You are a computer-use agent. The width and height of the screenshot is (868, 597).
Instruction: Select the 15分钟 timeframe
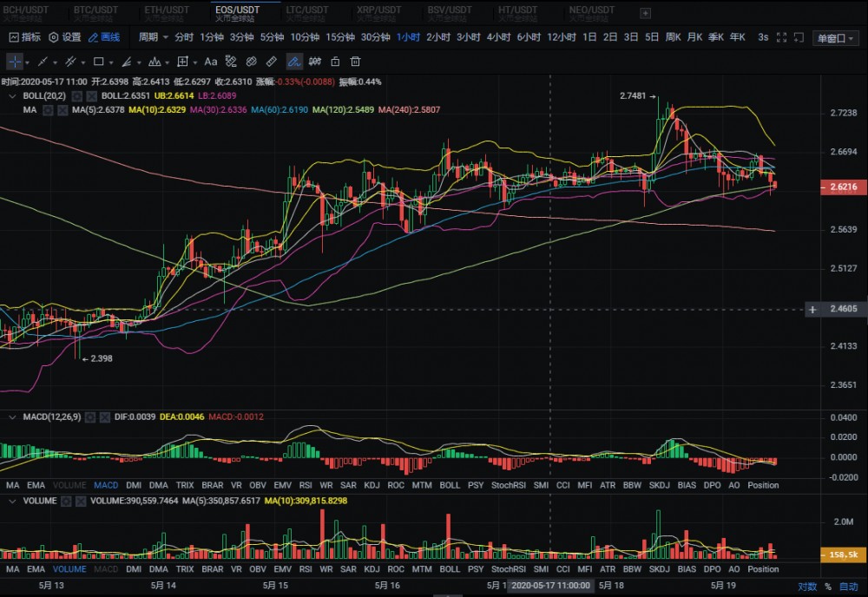(x=340, y=37)
